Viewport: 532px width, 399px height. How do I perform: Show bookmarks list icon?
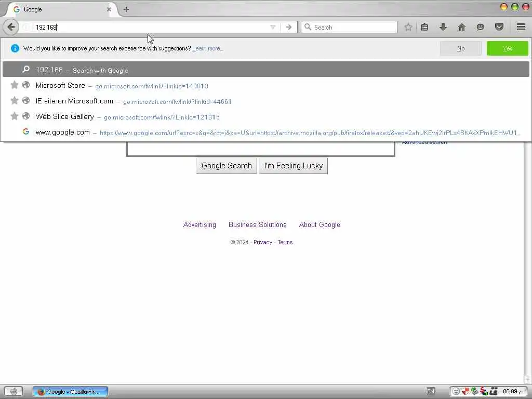[x=424, y=27]
